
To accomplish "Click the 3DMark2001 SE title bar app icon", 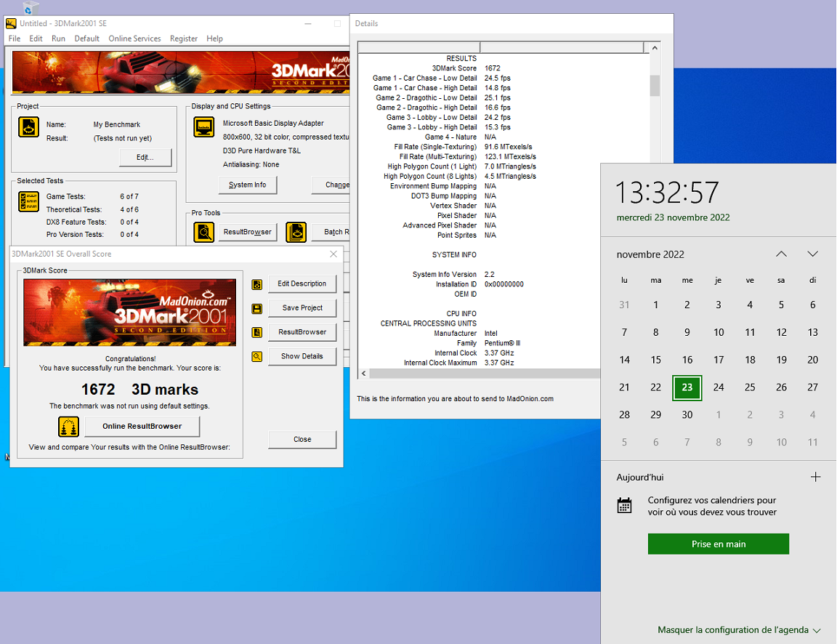I will click(x=11, y=23).
